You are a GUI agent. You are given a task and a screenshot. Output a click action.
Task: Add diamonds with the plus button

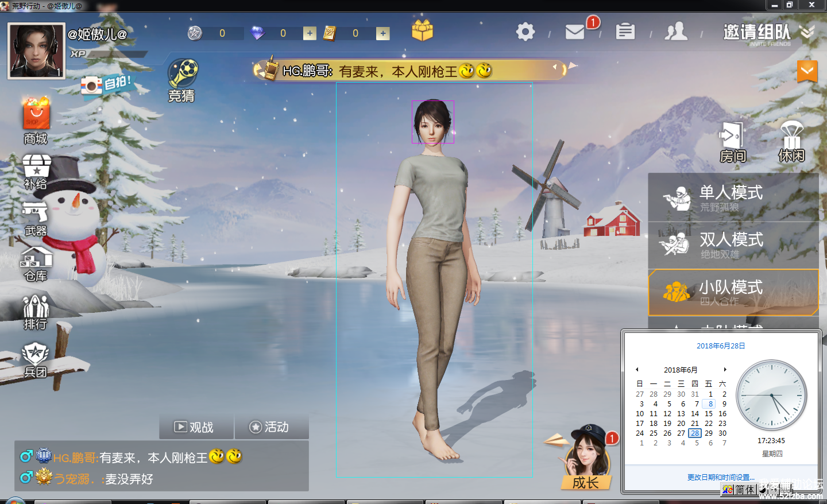[x=310, y=33]
